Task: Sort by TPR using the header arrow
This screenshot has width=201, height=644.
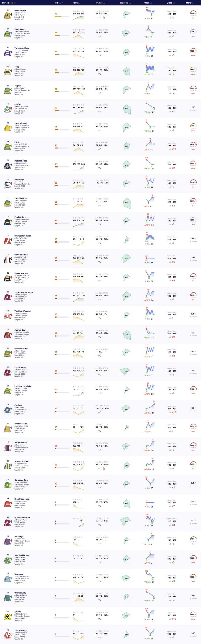Action: [x=62, y=3]
